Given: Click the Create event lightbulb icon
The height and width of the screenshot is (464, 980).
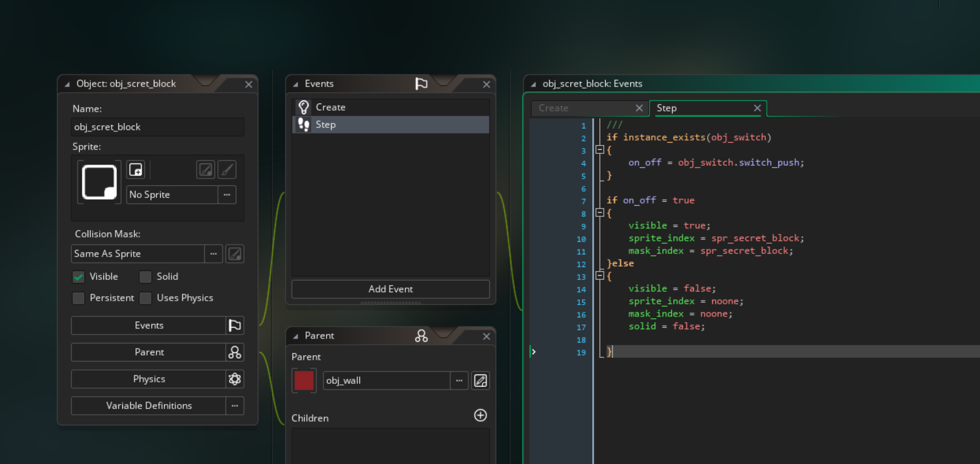Looking at the screenshot, I should 304,107.
